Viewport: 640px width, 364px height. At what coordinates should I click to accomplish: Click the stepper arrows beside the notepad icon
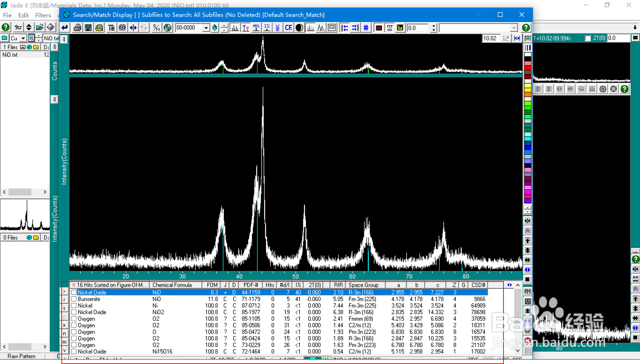[x=38, y=38]
